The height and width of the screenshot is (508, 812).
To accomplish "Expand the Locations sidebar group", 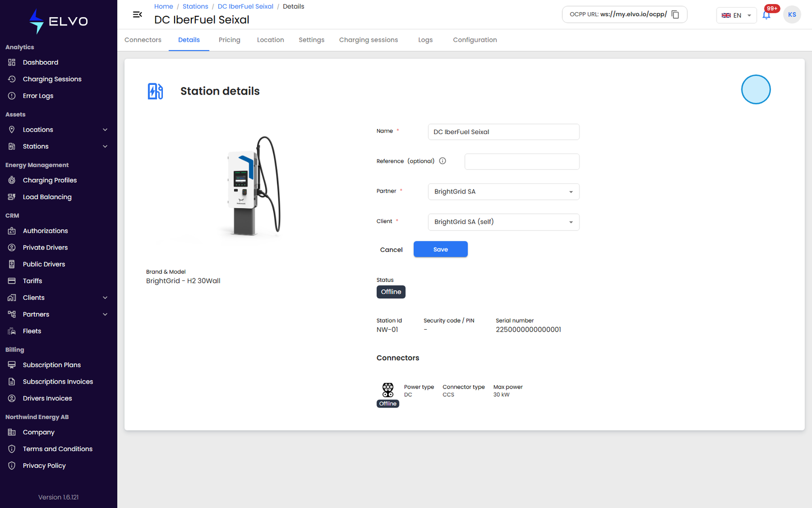I will pos(105,130).
